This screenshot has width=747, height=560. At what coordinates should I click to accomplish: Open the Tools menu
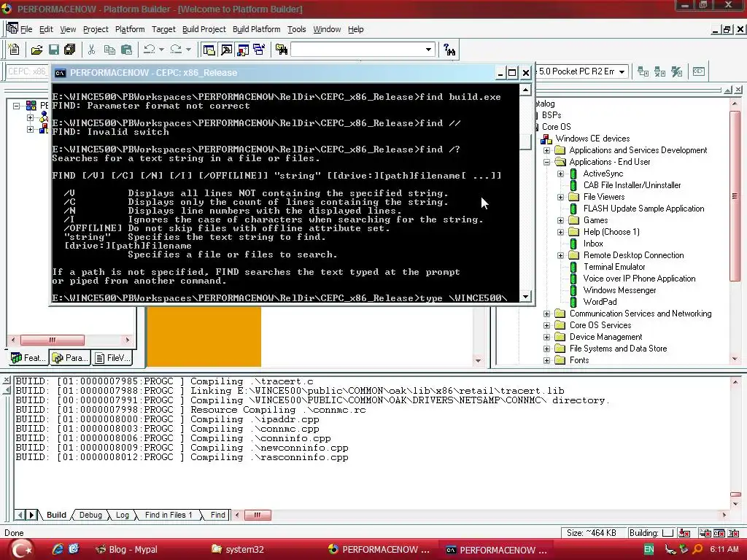(x=296, y=29)
